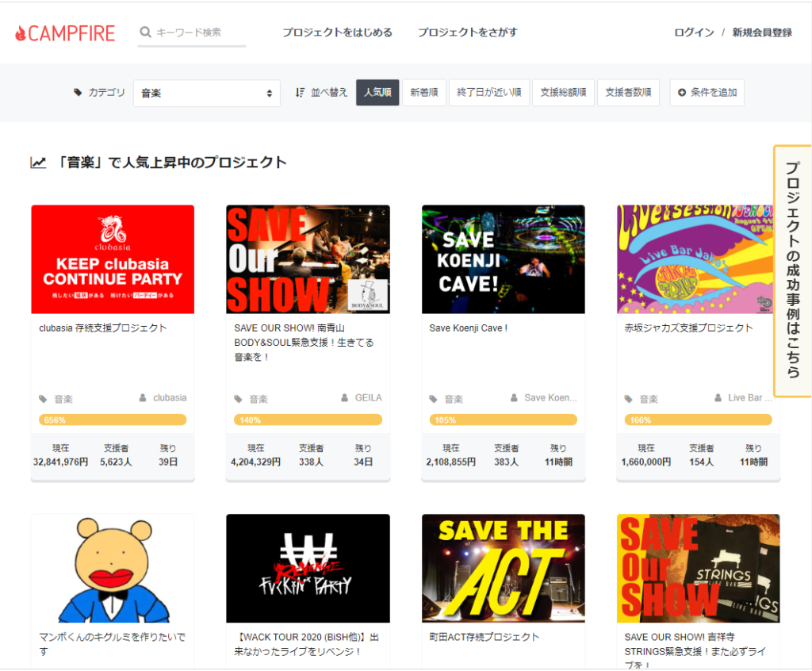Open the プロジェクトの成功事例はこちら side banner
This screenshot has height=671, width=812.
click(792, 270)
